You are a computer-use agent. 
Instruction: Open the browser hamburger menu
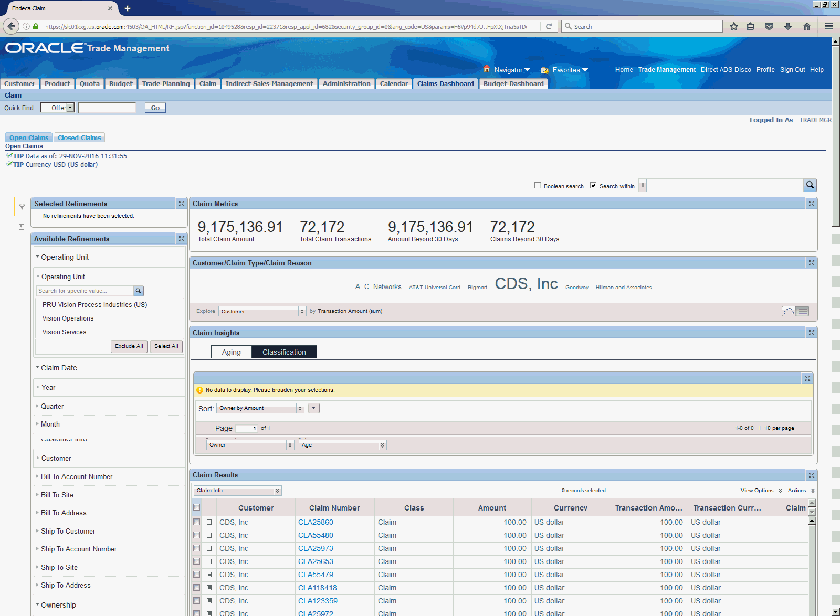(x=829, y=26)
